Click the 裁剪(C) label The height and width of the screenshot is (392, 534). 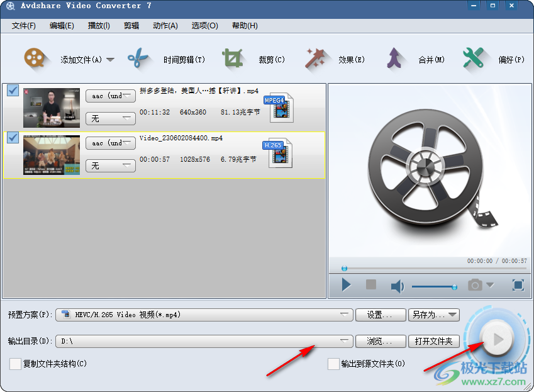272,60
